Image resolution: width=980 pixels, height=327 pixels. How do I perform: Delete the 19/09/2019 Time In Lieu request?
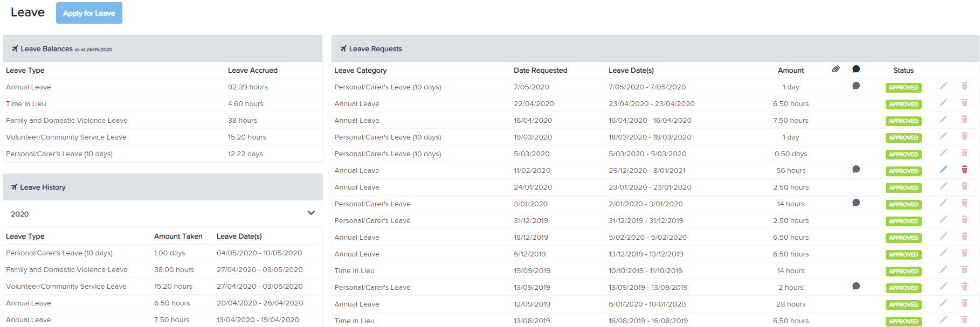[964, 271]
